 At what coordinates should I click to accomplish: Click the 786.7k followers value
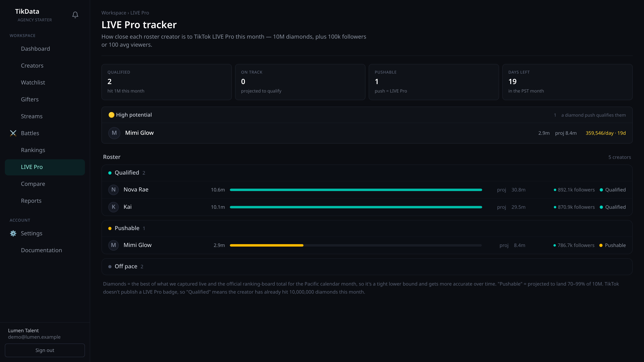point(576,245)
